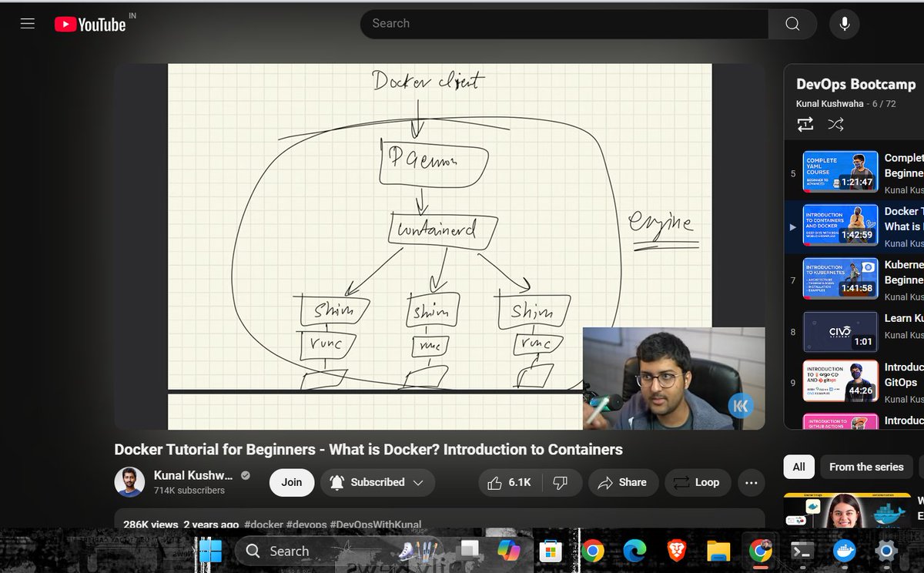Select the From the series chip
Image resolution: width=924 pixels, height=573 pixels.
(x=866, y=467)
